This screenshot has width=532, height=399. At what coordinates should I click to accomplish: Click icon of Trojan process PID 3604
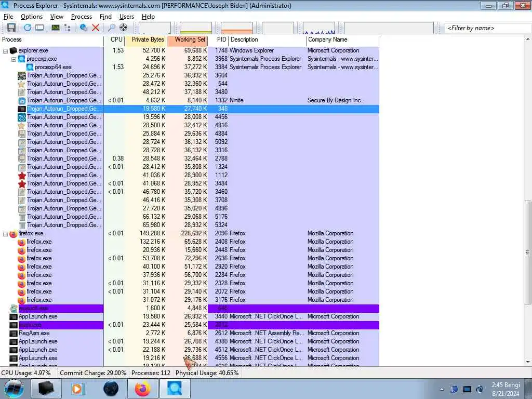click(x=22, y=76)
